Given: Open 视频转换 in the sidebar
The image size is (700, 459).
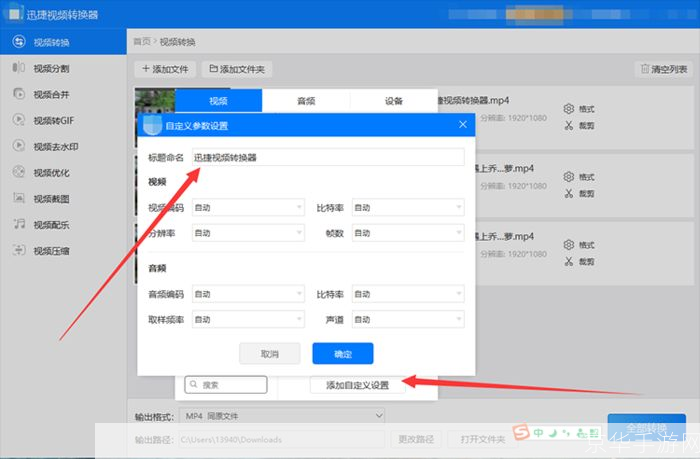Looking at the screenshot, I should click(63, 42).
